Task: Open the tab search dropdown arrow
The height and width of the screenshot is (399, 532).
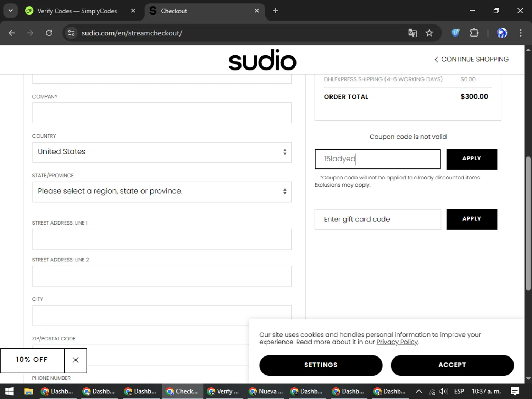Action: tap(11, 11)
